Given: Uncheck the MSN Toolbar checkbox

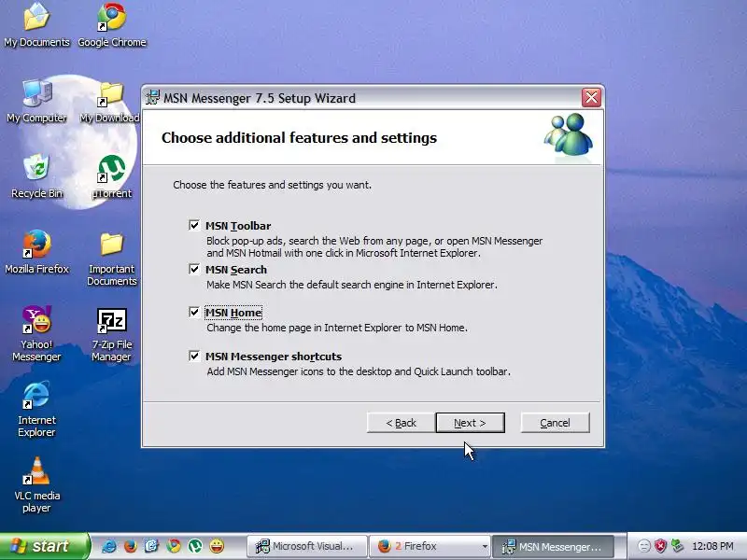Looking at the screenshot, I should pyautogui.click(x=194, y=225).
